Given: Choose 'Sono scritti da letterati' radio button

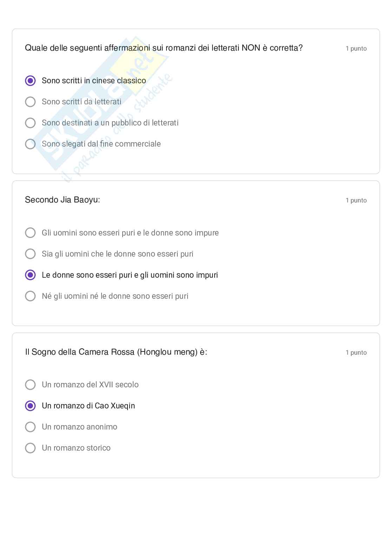Looking at the screenshot, I should coord(31,102).
